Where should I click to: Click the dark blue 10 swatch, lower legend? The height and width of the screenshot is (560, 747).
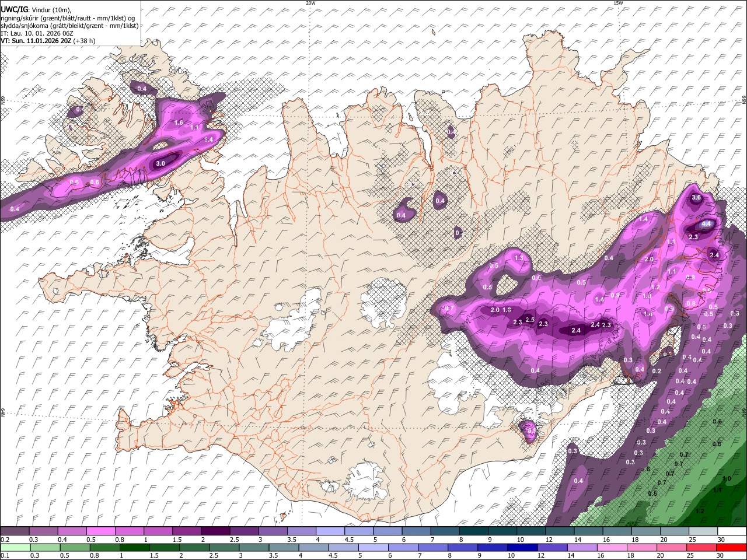point(522,547)
